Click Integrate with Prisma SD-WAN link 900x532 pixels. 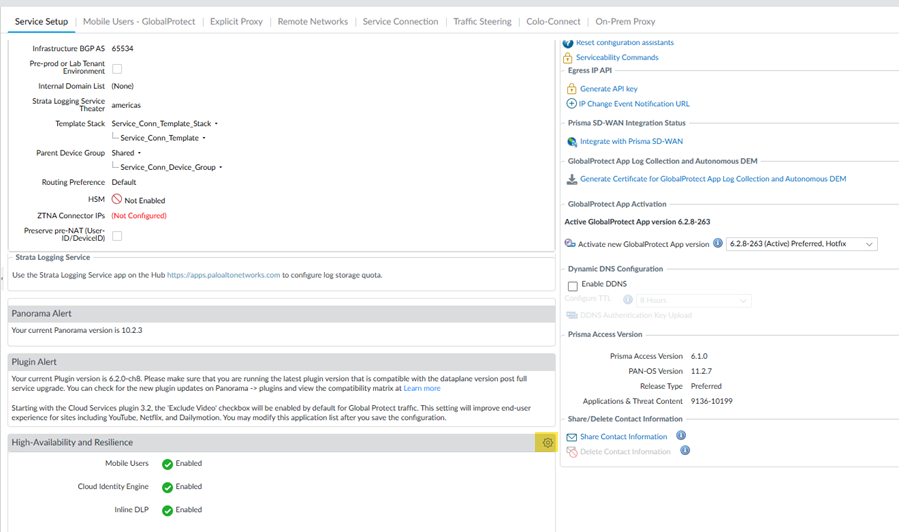pyautogui.click(x=631, y=141)
